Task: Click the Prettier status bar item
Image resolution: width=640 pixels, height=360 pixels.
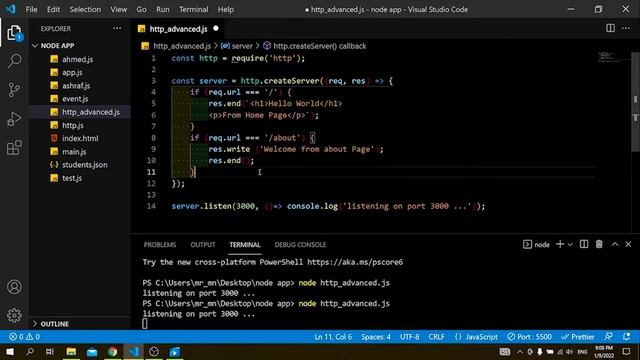Action: pos(578,337)
